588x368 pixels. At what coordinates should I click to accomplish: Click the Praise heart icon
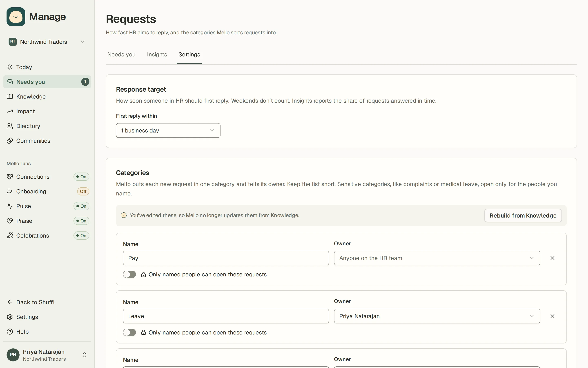(10, 221)
